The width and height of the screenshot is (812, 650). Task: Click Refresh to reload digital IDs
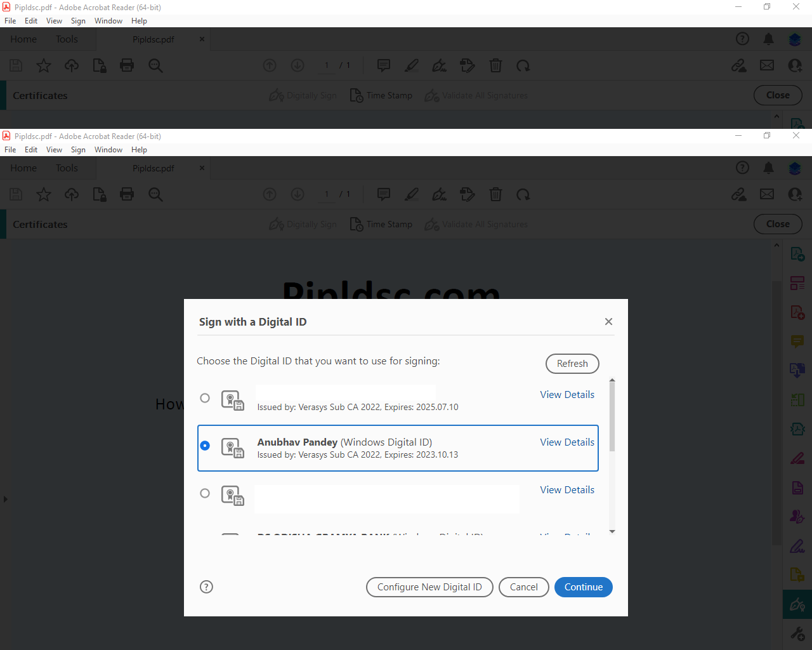(572, 364)
